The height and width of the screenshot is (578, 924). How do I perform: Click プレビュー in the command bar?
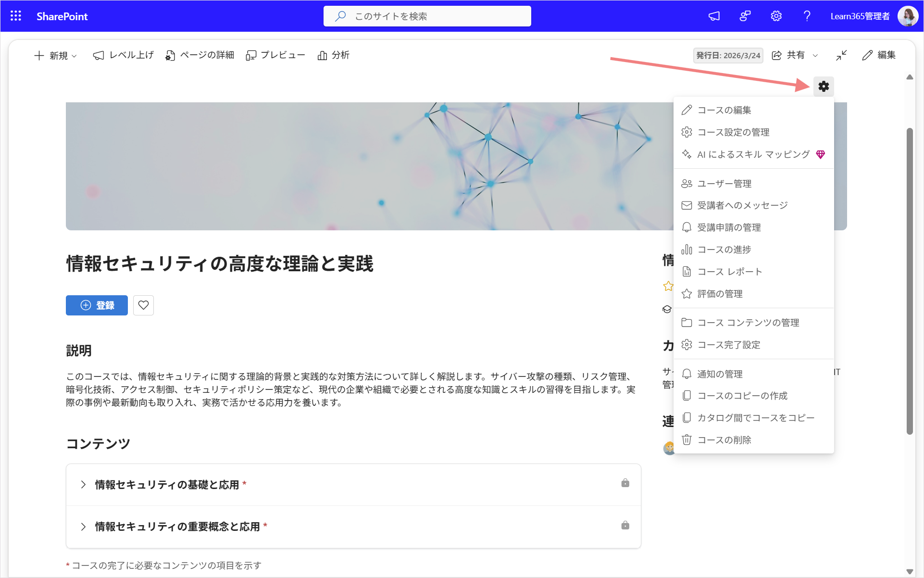pyautogui.click(x=275, y=55)
